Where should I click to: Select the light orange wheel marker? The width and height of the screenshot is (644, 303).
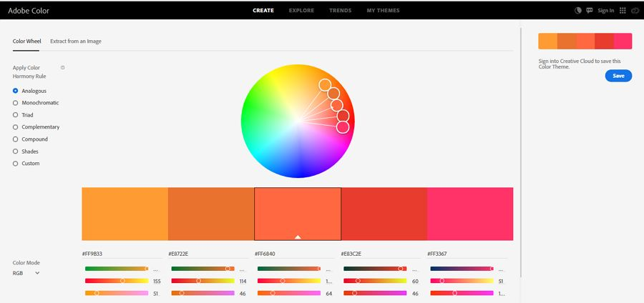point(324,85)
